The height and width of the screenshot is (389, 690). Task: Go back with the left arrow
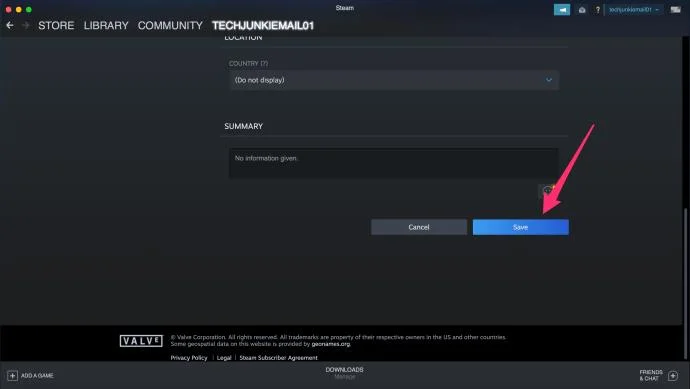tap(10, 26)
